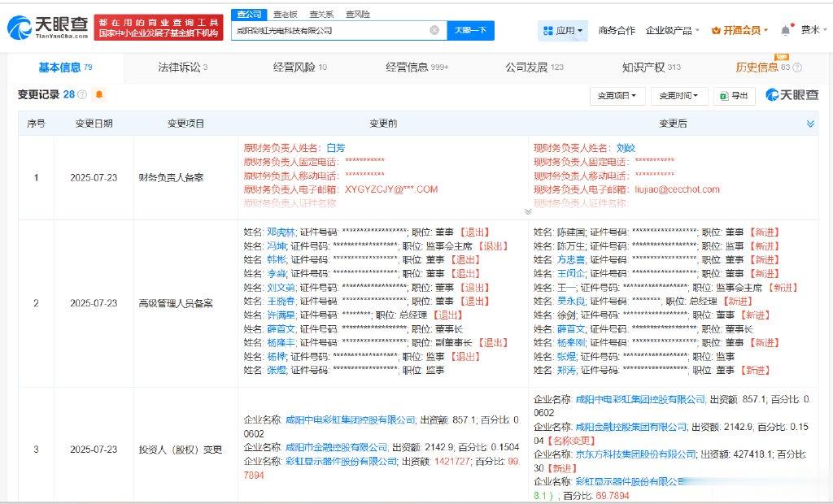Image resolution: width=833 pixels, height=504 pixels.
Task: Open the 刘文弟 person link
Action: click(281, 287)
